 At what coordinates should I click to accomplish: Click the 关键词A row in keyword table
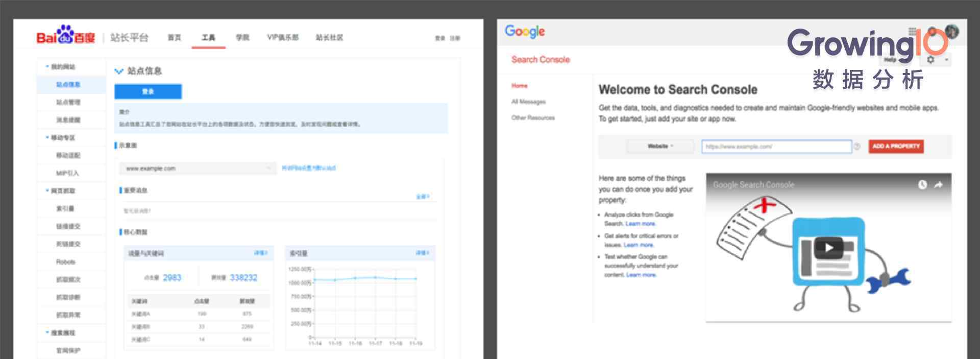coord(198,314)
